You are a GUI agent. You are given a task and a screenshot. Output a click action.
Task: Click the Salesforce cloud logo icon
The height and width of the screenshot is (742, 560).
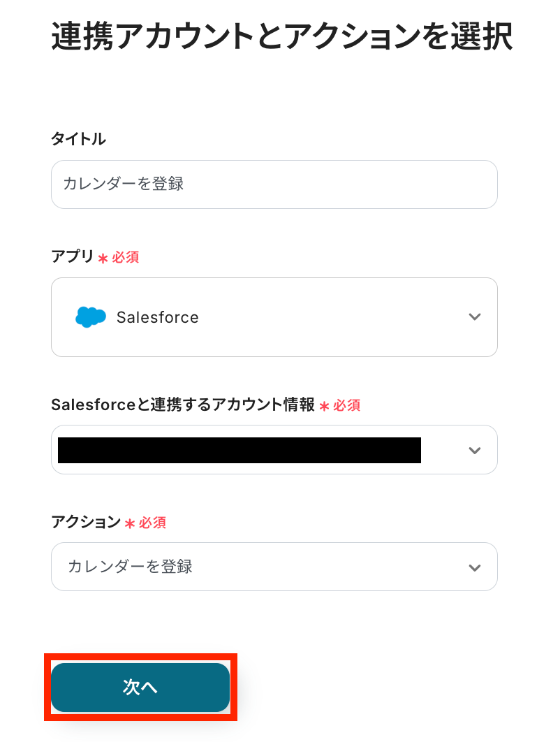(90, 317)
